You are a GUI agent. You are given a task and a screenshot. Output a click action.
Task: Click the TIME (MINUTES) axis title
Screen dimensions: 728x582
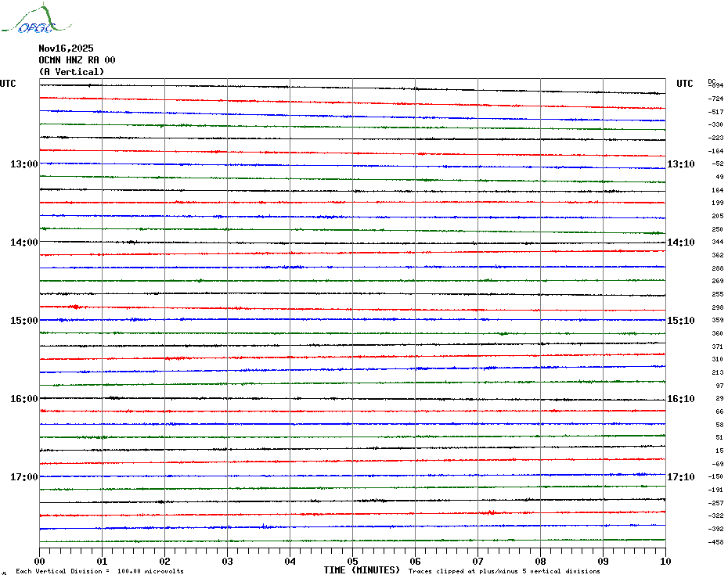[362, 570]
